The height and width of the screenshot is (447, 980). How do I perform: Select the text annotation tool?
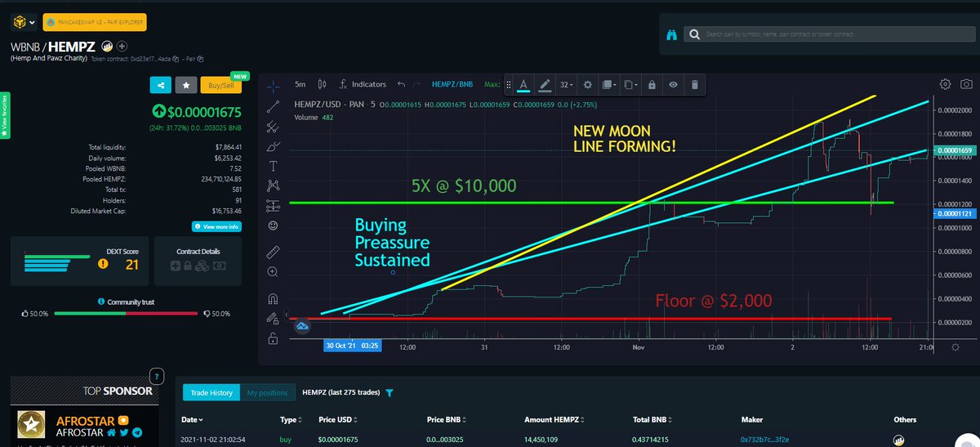tap(273, 165)
